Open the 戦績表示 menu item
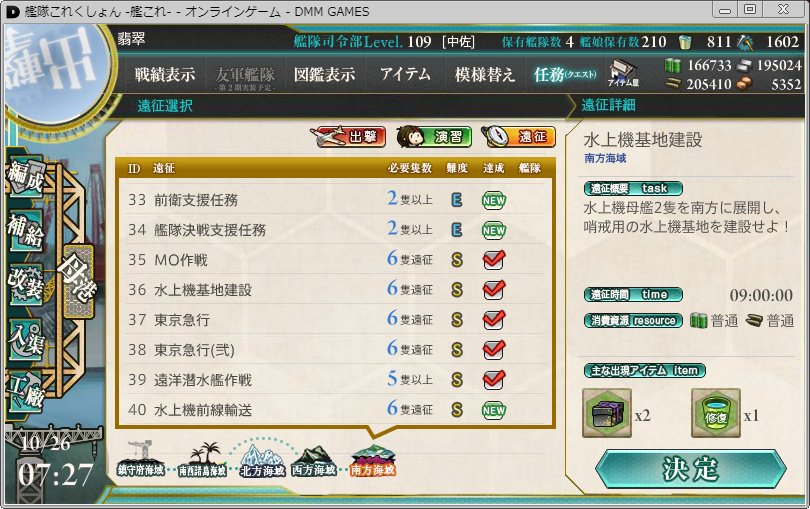 (165, 74)
